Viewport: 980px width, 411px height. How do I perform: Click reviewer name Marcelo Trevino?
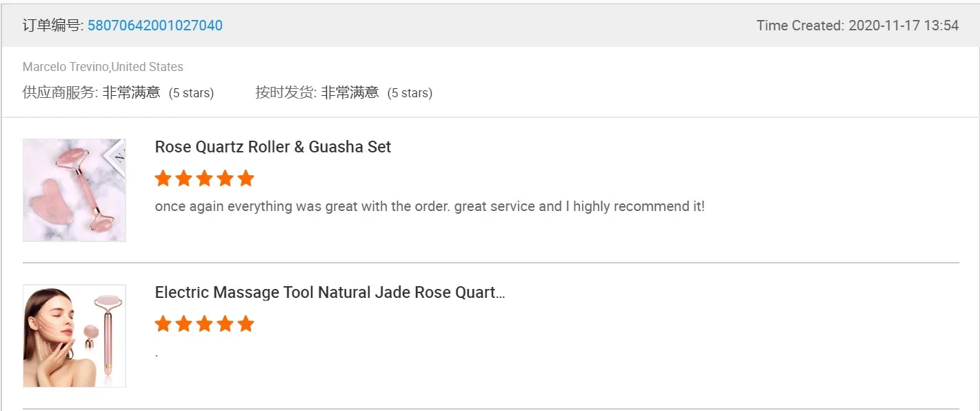click(66, 67)
